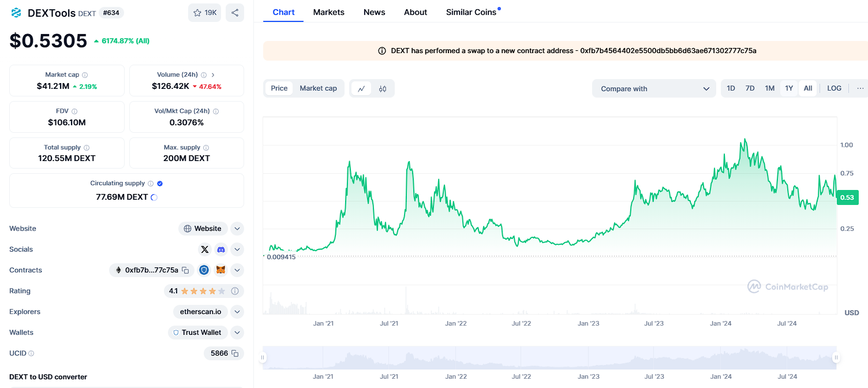Click the DEXTools coin logo
Viewport: 868px width, 388px height.
click(16, 13)
